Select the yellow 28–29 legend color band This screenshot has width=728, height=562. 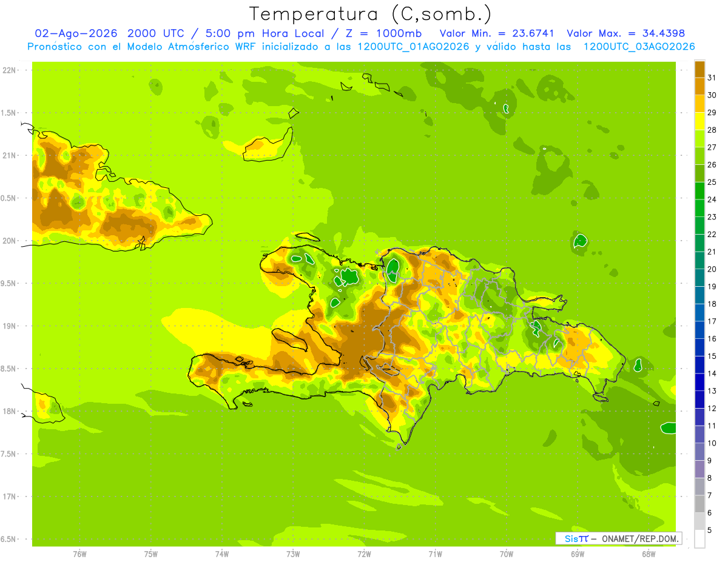699,121
